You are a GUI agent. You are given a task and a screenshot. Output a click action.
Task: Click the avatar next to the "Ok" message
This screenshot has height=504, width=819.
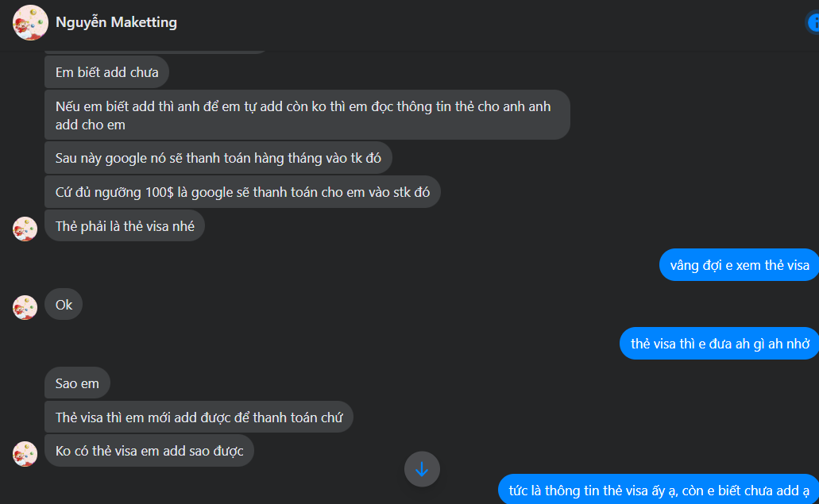[x=25, y=307]
